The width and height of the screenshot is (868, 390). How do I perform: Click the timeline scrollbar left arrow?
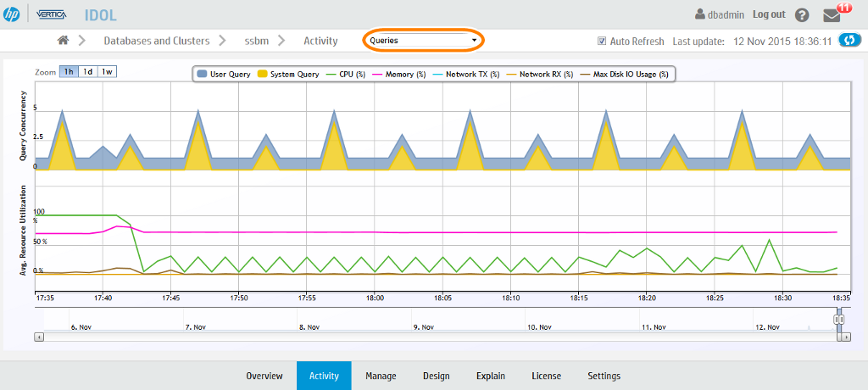tap(38, 337)
